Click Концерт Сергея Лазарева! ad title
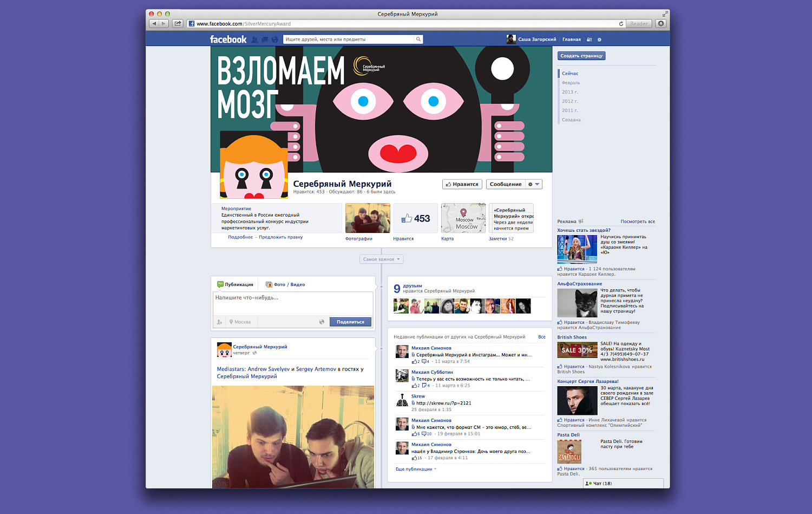 pyautogui.click(x=588, y=381)
